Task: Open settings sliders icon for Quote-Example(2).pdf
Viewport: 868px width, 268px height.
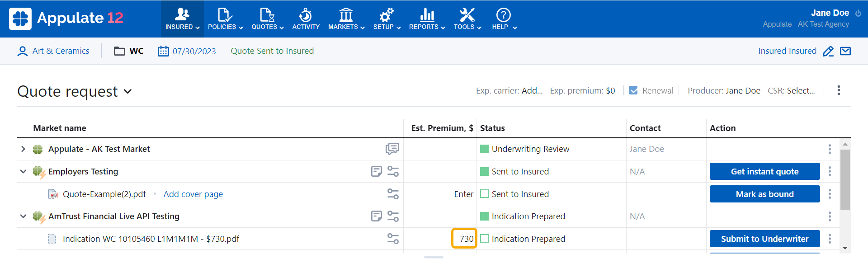Action: click(393, 194)
